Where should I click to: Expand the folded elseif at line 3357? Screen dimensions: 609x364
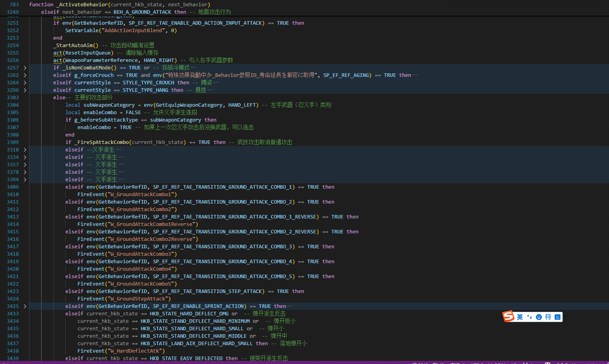[25, 164]
